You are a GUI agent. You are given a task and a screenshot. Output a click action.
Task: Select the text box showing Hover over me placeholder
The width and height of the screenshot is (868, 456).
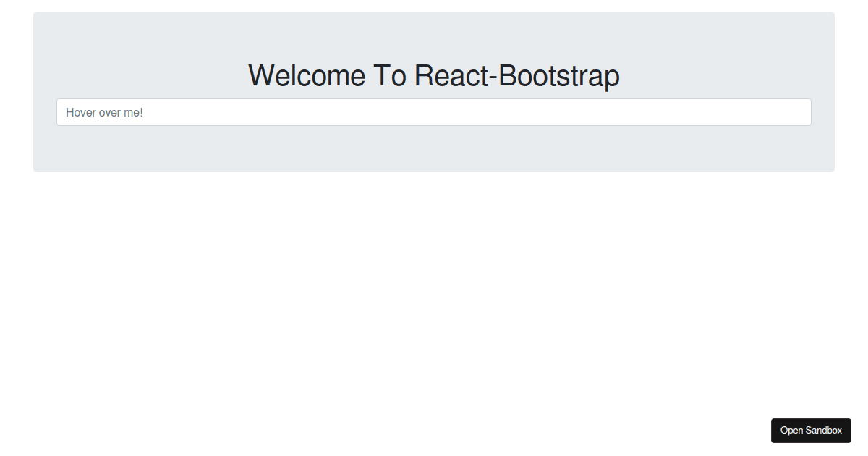pyautogui.click(x=434, y=112)
